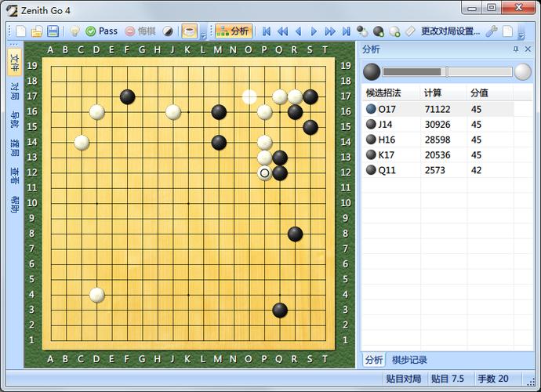
Task: Open a saved game file
Action: pyautogui.click(x=37, y=31)
